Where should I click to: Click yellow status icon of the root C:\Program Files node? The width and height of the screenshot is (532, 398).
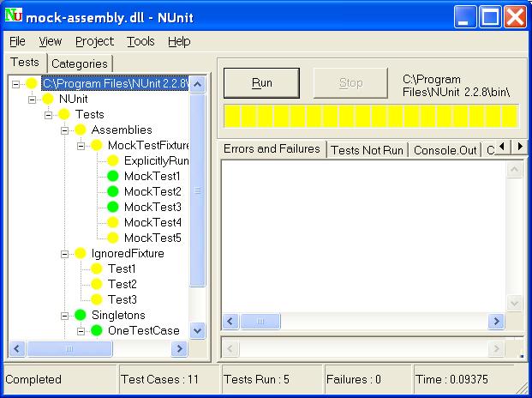click(x=32, y=83)
